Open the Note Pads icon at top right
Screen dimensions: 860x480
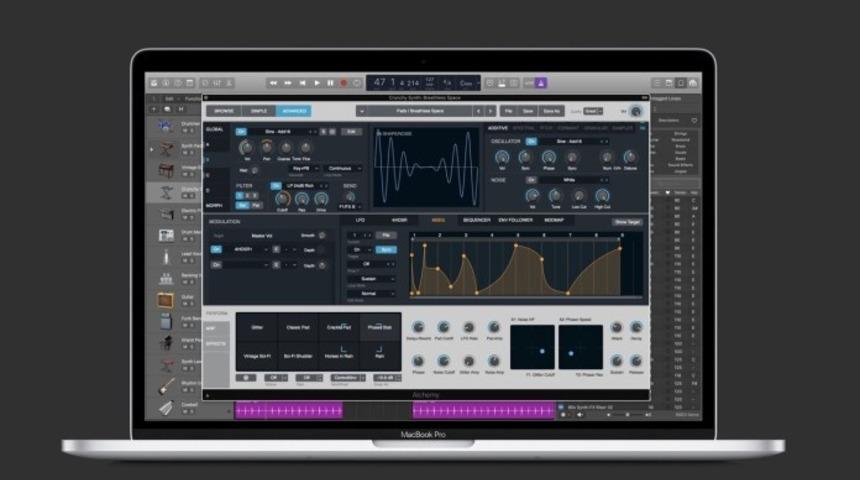coord(669,83)
